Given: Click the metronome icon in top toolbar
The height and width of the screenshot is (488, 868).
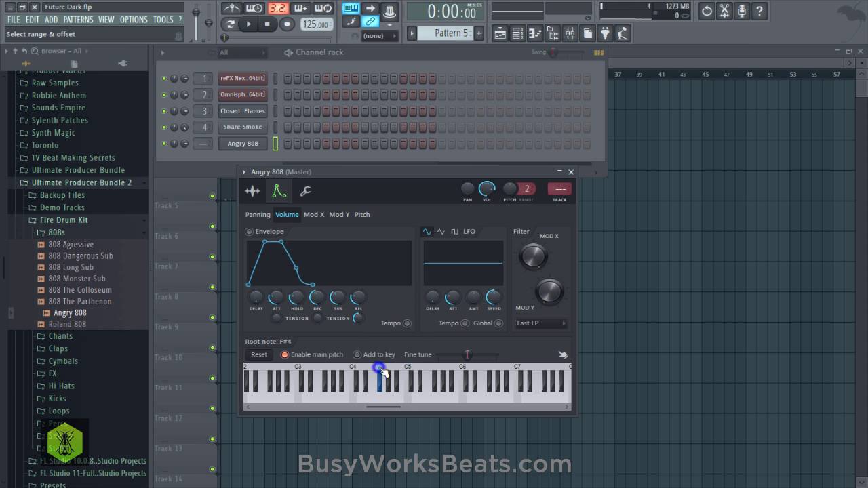Looking at the screenshot, I should coord(231,9).
